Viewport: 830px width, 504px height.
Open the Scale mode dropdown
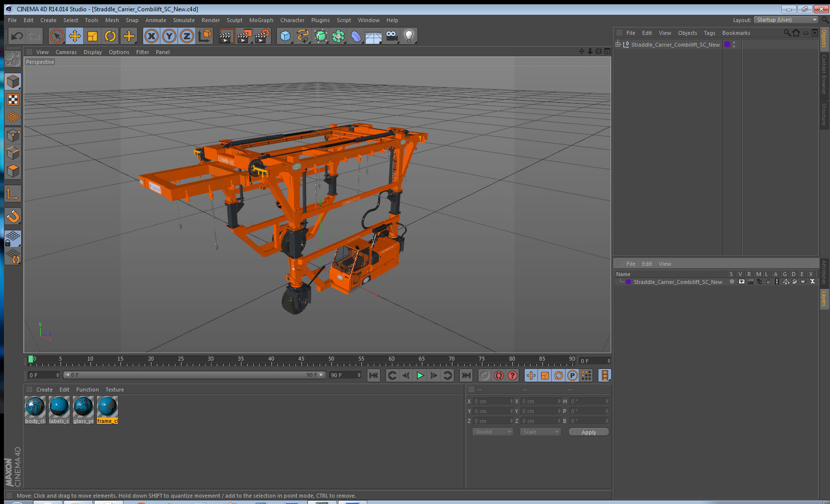(540, 432)
